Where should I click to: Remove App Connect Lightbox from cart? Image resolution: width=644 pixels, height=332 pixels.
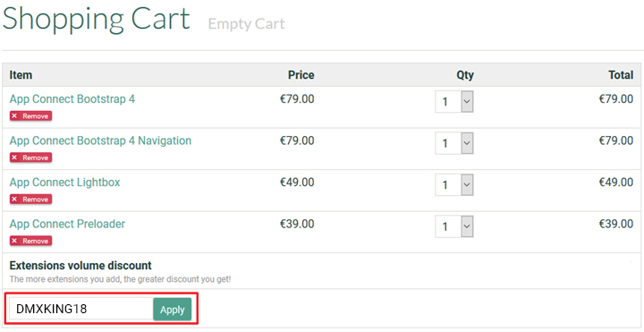click(x=30, y=200)
